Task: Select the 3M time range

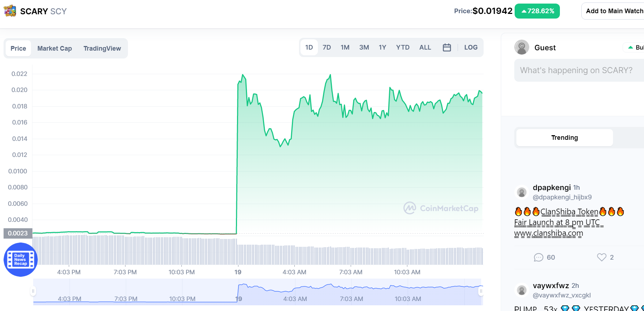Action: tap(364, 47)
